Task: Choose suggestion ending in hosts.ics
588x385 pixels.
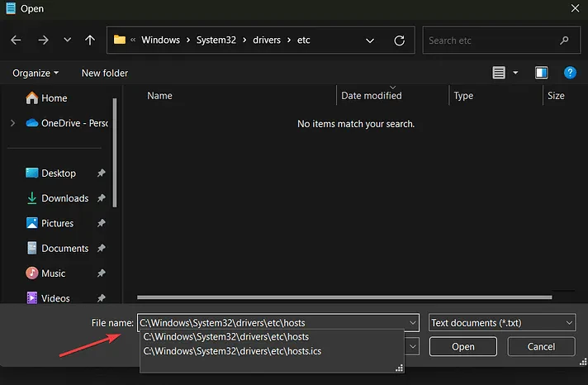Action: pos(232,351)
